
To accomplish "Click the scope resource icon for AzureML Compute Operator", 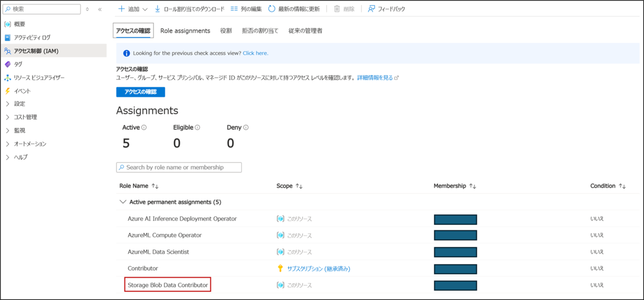I will (280, 235).
